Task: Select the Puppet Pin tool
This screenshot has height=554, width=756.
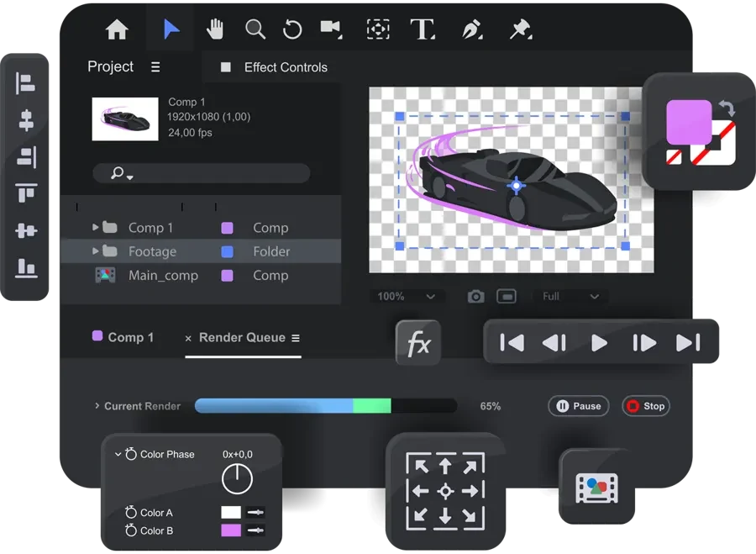Action: [x=521, y=29]
